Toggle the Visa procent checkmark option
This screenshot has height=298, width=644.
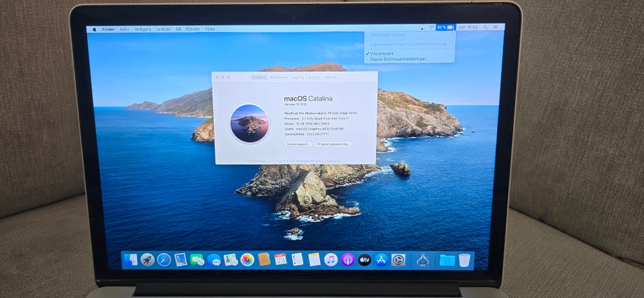382,54
